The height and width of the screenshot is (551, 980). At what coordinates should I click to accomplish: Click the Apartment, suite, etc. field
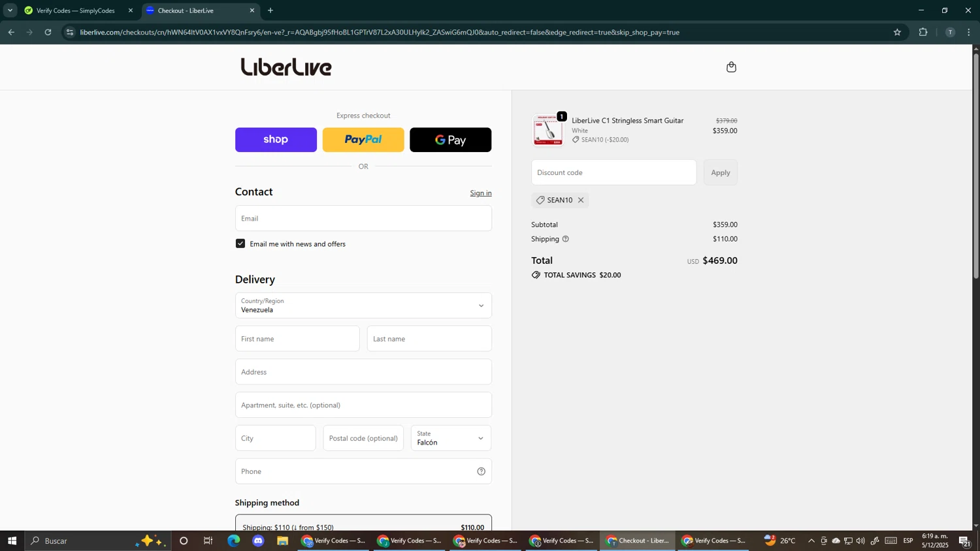[363, 405]
